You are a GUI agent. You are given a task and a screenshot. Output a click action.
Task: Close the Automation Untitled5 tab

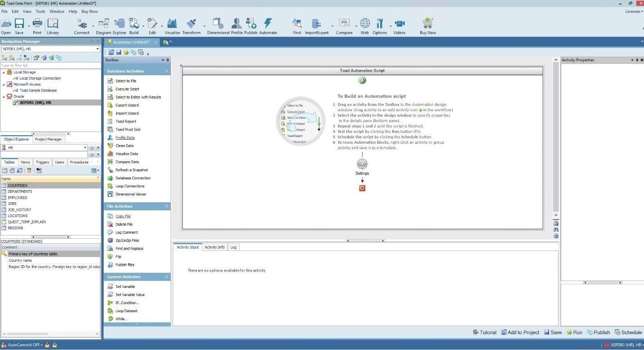(x=156, y=42)
